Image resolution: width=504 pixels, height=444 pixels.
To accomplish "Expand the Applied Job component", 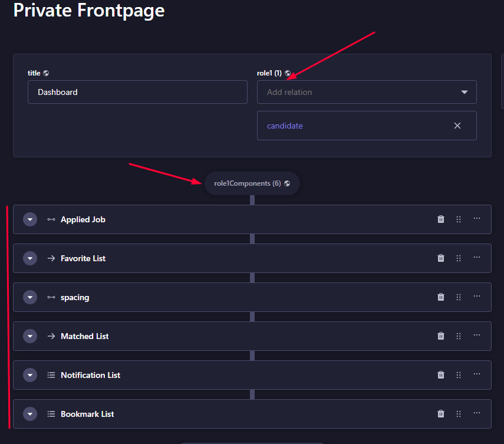I will click(30, 219).
